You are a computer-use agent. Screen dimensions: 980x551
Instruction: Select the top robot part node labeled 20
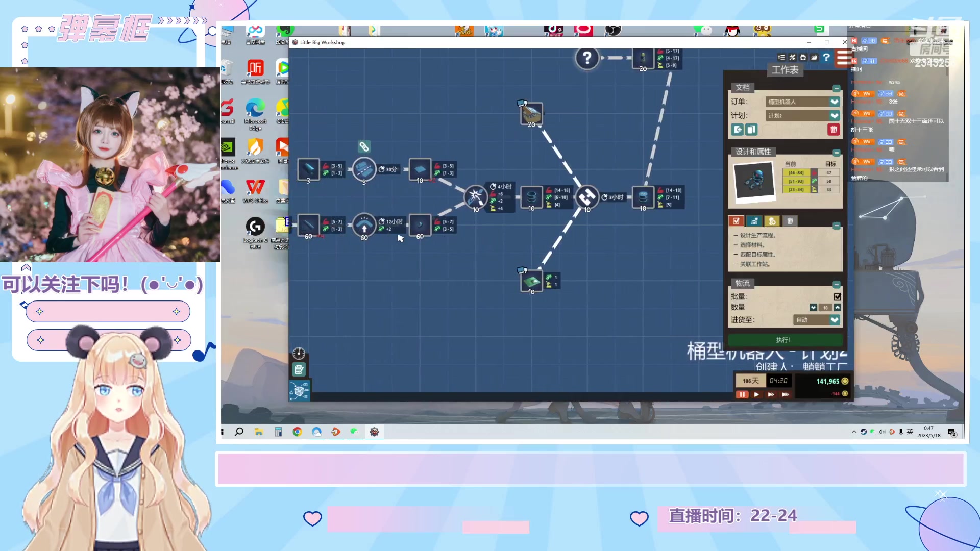(643, 58)
